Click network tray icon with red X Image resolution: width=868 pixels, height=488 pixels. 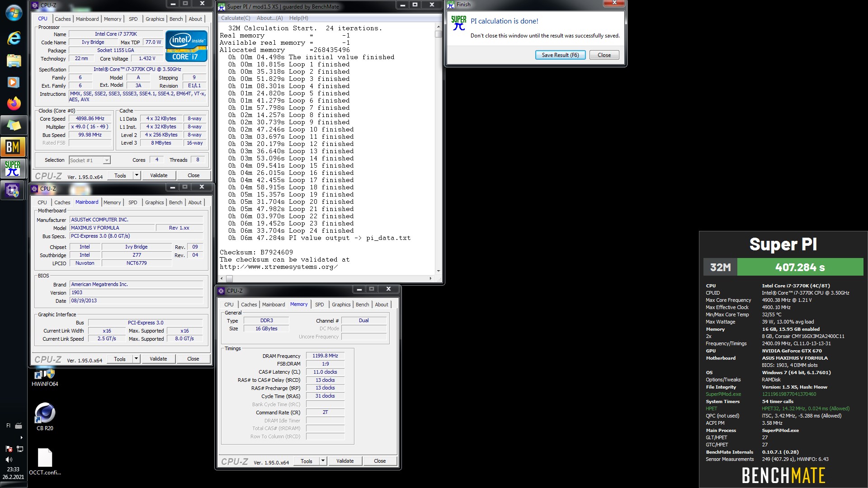(9, 449)
